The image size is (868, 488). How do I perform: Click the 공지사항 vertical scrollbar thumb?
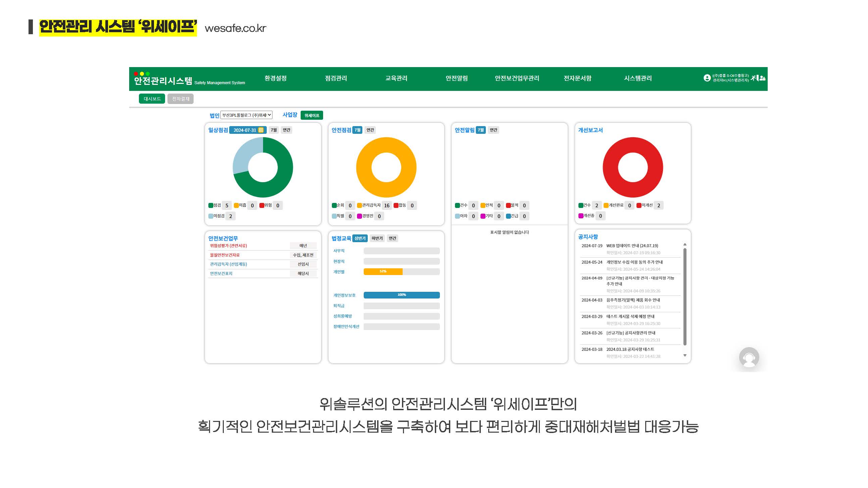point(685,297)
